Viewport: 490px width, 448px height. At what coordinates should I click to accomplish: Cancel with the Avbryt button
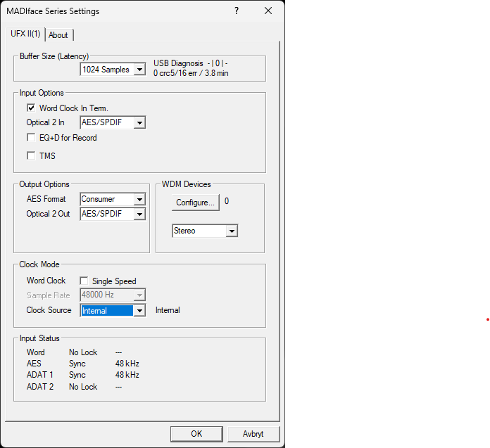pyautogui.click(x=253, y=434)
